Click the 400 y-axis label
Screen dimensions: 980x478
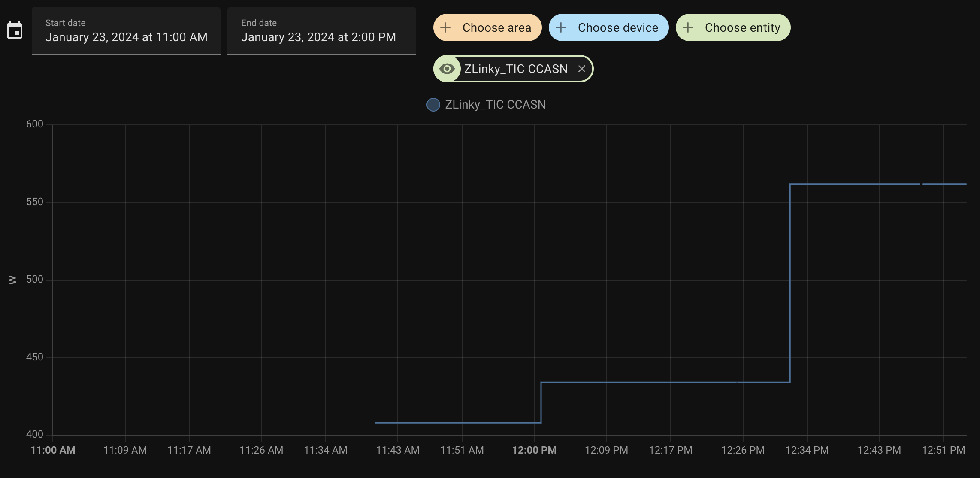pos(35,434)
